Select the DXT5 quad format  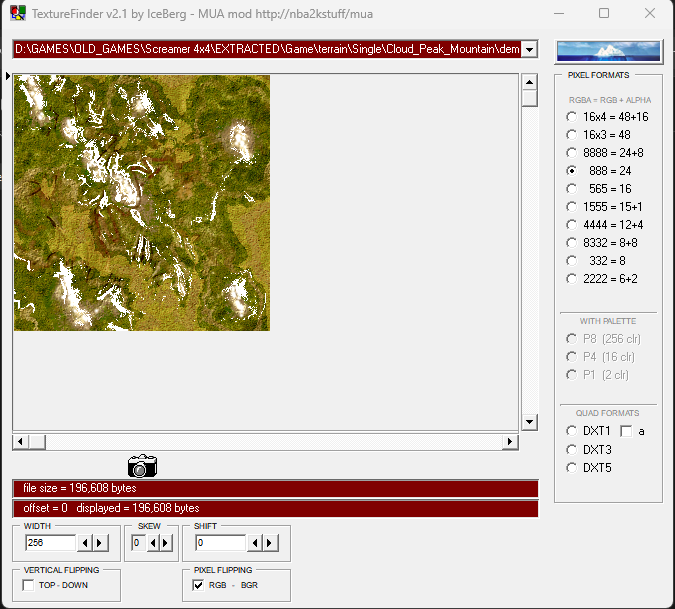(x=572, y=467)
